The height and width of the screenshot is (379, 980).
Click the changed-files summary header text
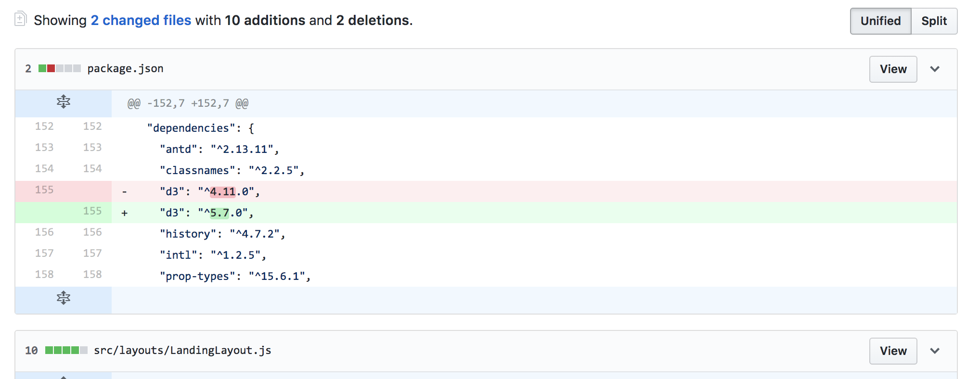(x=221, y=20)
